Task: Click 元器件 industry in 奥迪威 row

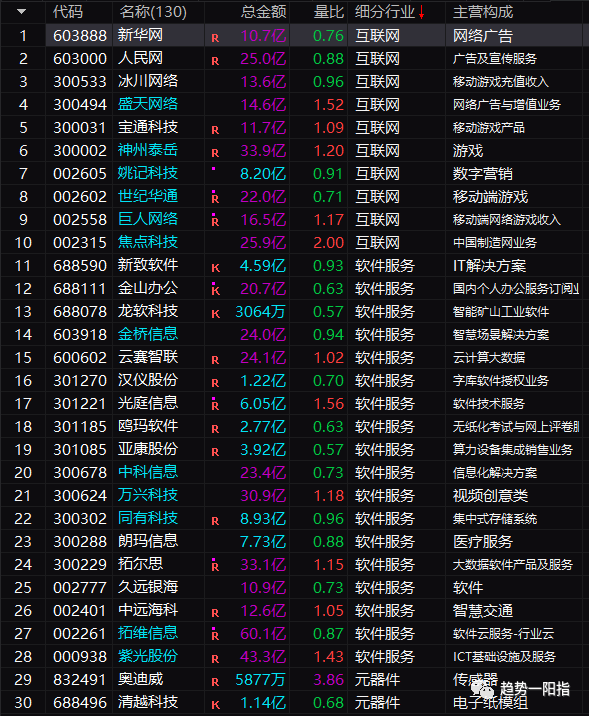Action: (x=378, y=679)
